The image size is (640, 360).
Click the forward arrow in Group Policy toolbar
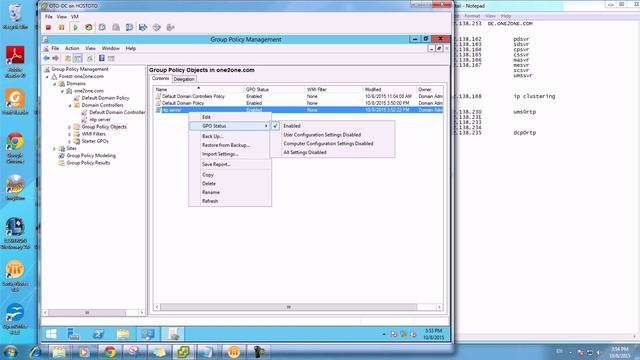(56, 58)
